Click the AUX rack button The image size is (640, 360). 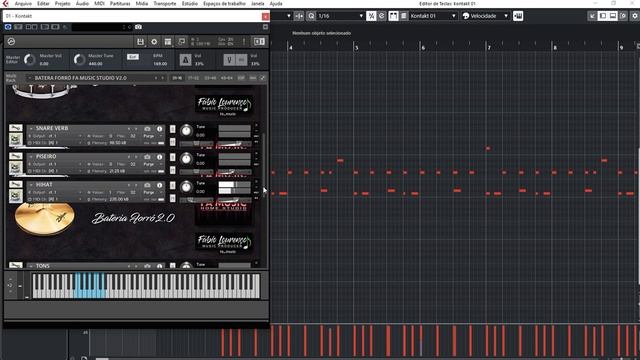(x=253, y=78)
